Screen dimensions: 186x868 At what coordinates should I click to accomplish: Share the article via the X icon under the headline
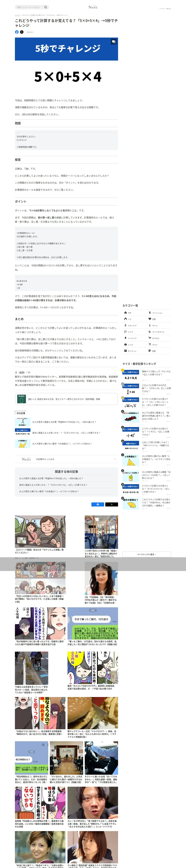(x=22, y=32)
